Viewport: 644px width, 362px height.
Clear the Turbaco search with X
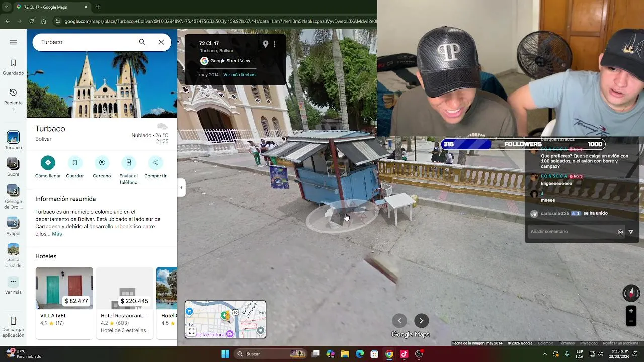[x=161, y=42]
